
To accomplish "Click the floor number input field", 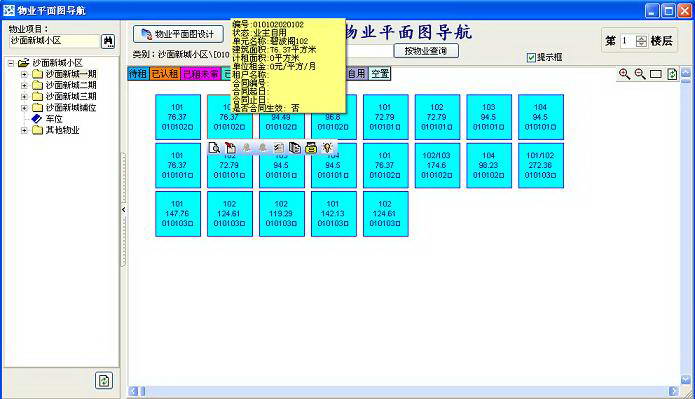I will tap(628, 41).
